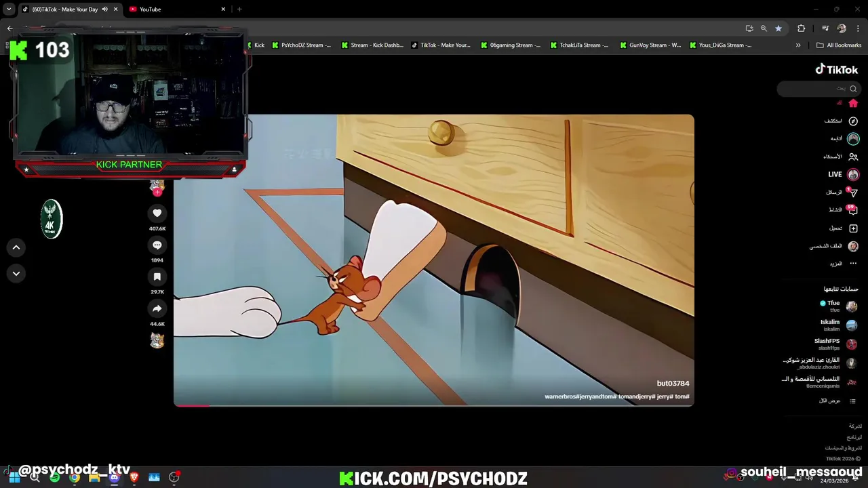Click the video progress bar
The width and height of the screenshot is (868, 488).
point(434,405)
